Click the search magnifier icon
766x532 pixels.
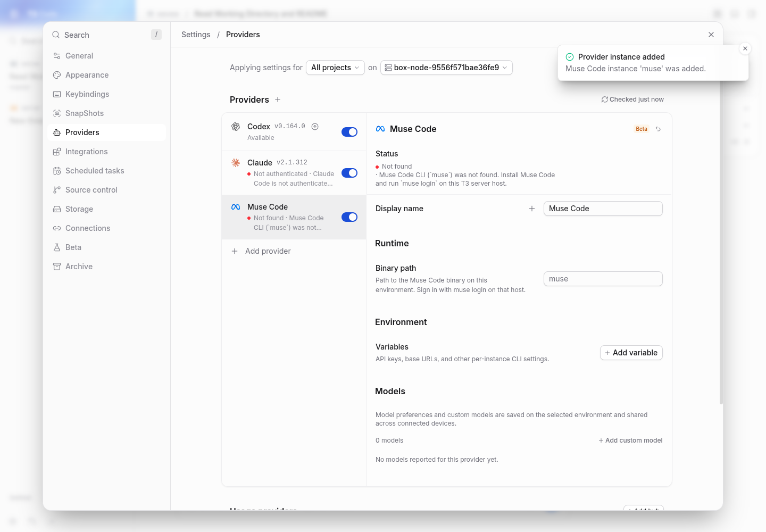coord(56,35)
